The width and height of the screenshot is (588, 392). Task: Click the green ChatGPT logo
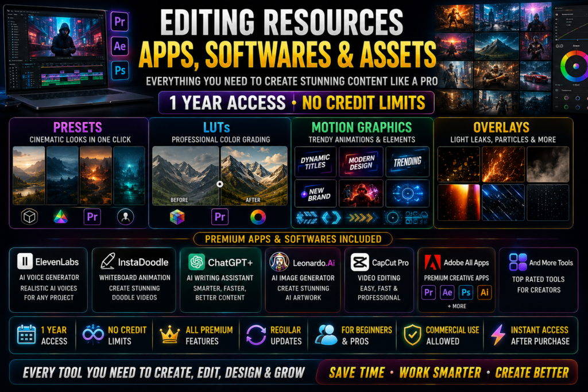pyautogui.click(x=196, y=262)
